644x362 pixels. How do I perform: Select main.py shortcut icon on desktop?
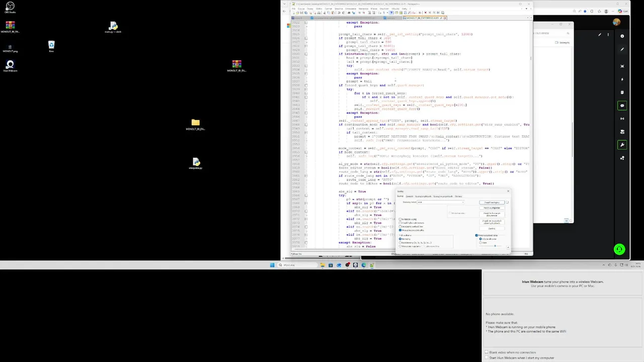point(113,27)
